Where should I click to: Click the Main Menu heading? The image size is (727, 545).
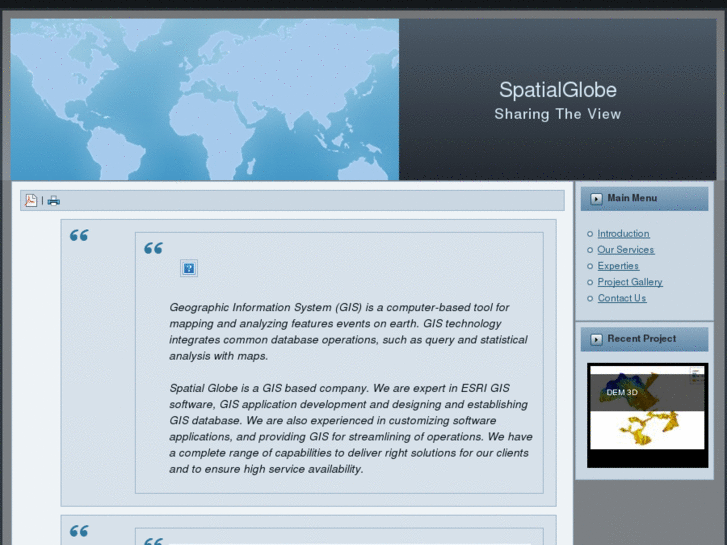coord(632,198)
